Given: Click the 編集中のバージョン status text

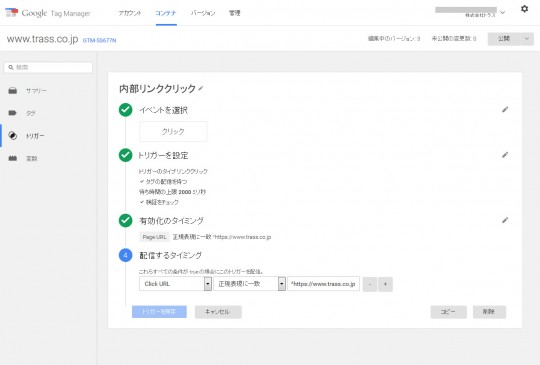Looking at the screenshot, I should click(394, 39).
